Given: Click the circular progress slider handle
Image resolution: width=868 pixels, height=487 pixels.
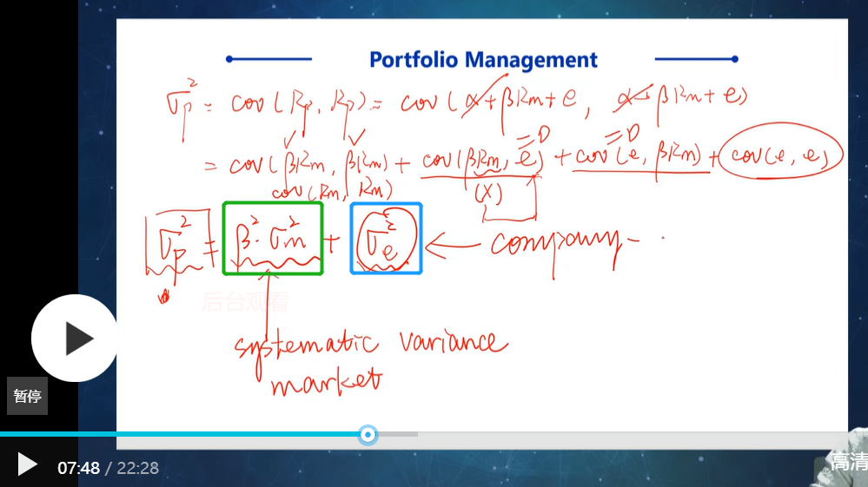Looking at the screenshot, I should pos(368,435).
